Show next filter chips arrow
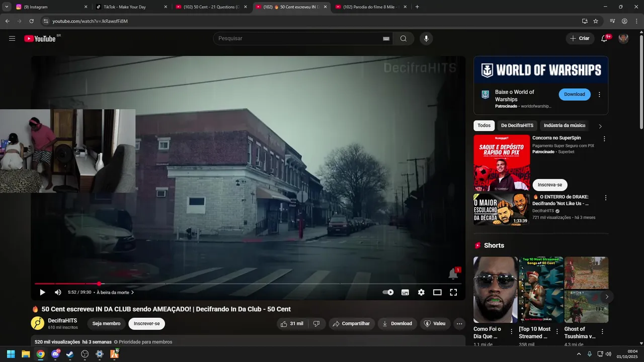Image resolution: width=644 pixels, height=362 pixels. click(600, 126)
